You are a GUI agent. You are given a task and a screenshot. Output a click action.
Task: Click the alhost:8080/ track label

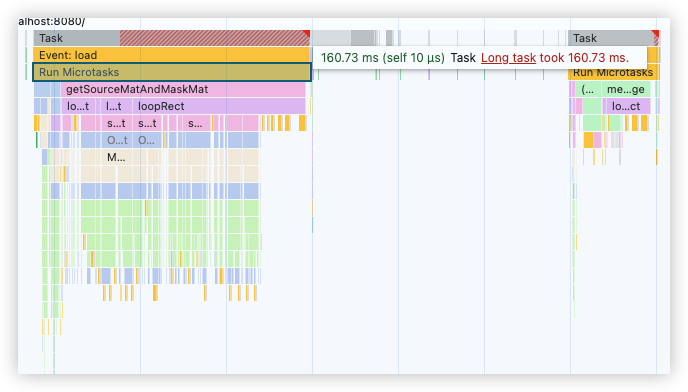coord(51,21)
